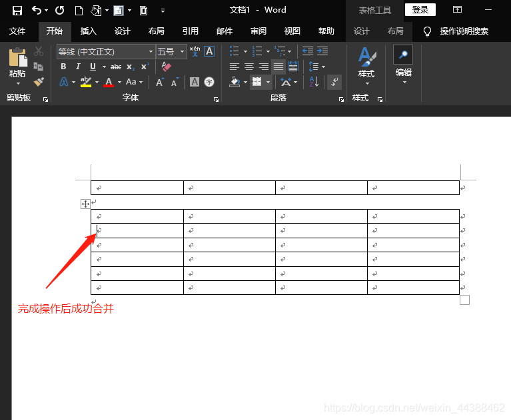Open the Borders dropdown arrow
The image size is (511, 420).
pos(268,82)
